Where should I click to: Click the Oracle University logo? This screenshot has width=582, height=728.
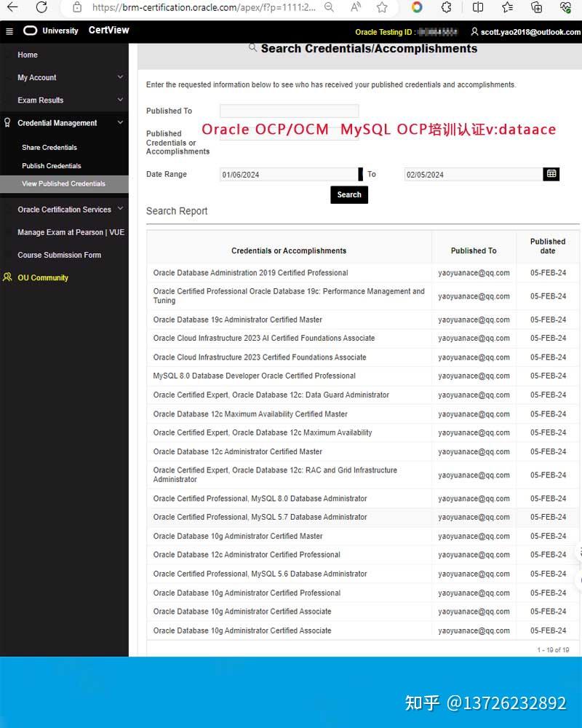(30, 31)
